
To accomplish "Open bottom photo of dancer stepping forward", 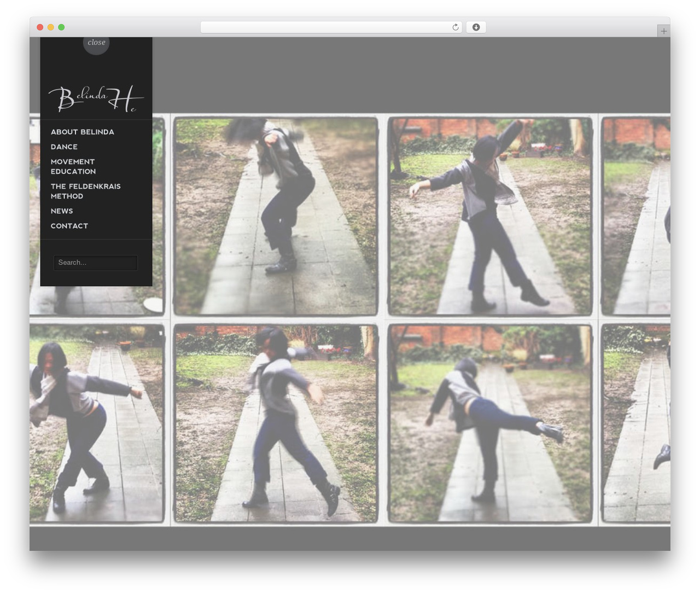I will point(276,423).
